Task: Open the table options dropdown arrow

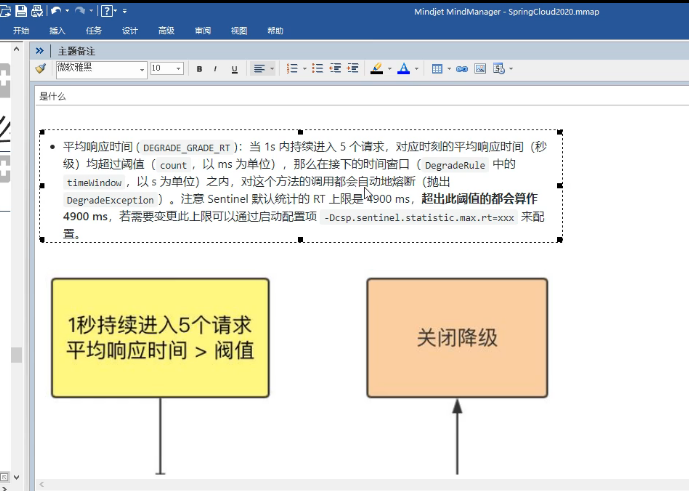Action: pos(449,69)
